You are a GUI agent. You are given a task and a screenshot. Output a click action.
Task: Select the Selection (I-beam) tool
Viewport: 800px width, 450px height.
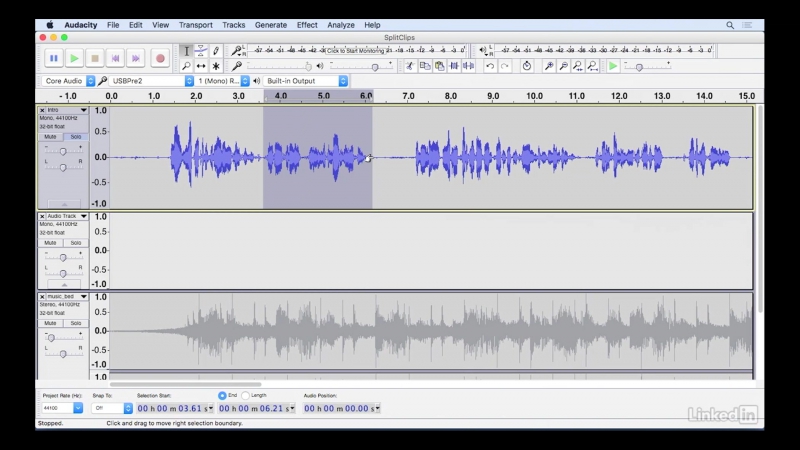coord(186,51)
